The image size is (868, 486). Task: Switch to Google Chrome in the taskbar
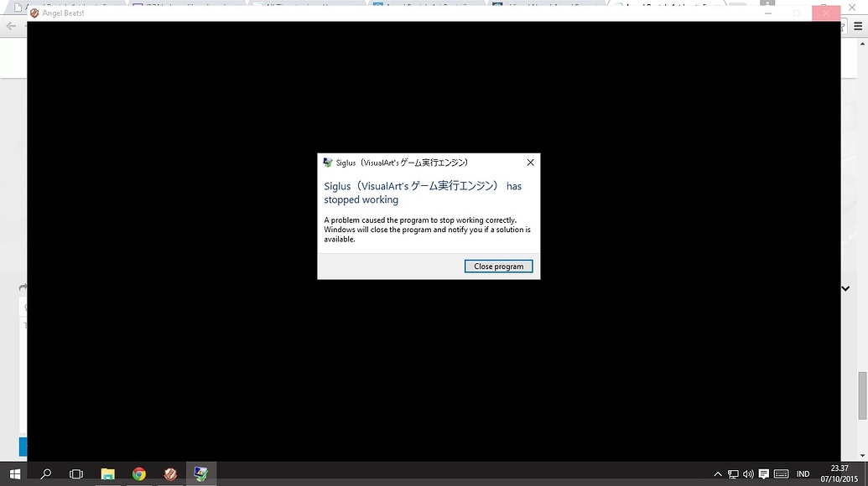click(139, 473)
